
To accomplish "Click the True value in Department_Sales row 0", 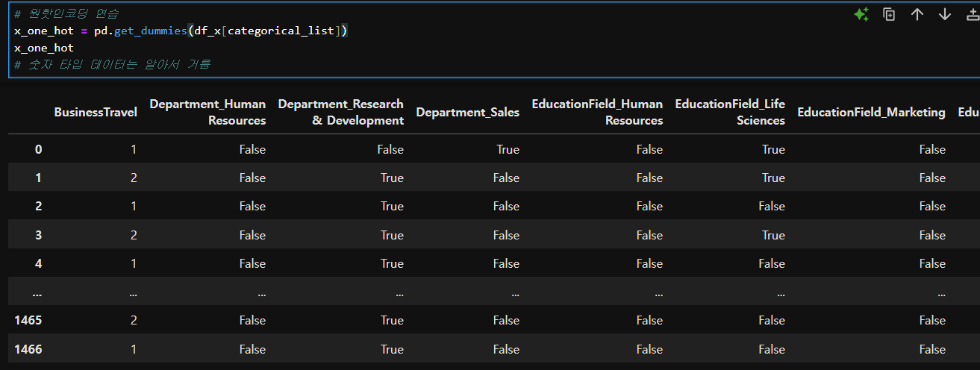I will point(508,149).
